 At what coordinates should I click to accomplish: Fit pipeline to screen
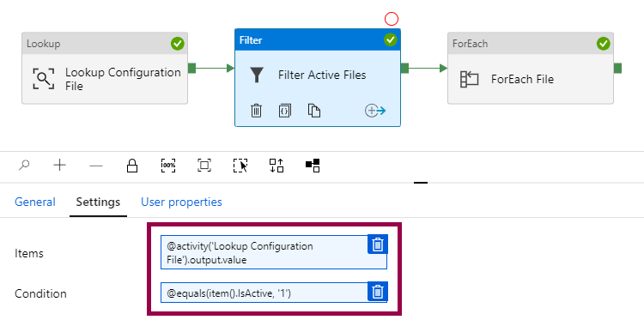click(x=204, y=166)
